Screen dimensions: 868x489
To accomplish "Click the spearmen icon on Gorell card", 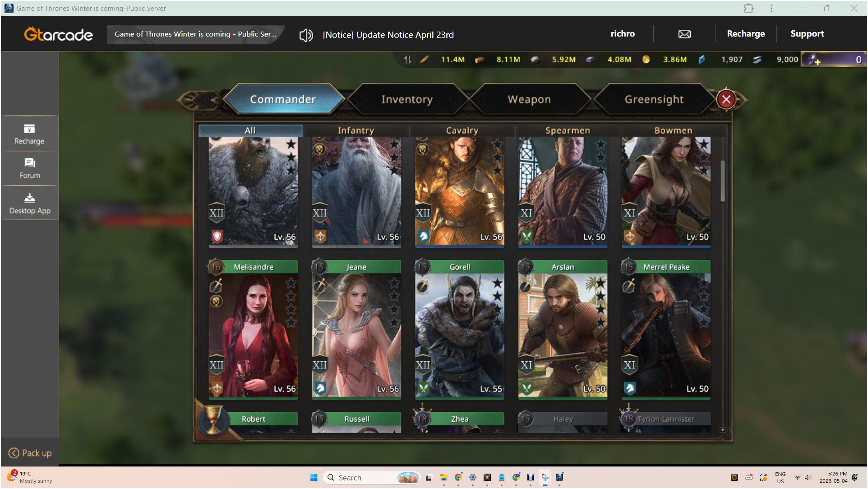I will tap(423, 388).
